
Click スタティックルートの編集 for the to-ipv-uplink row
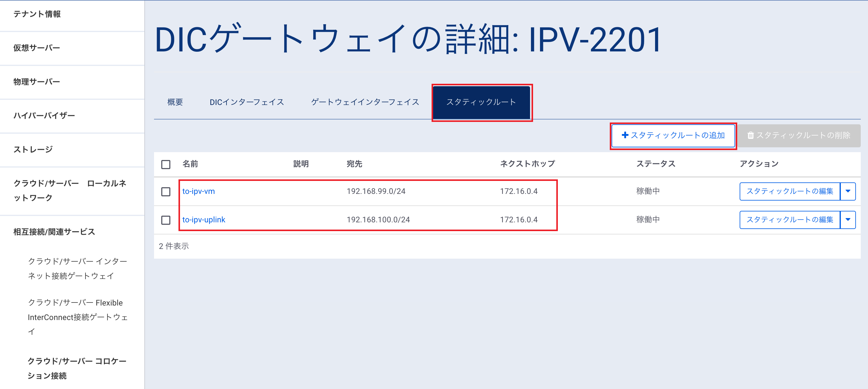[789, 220]
